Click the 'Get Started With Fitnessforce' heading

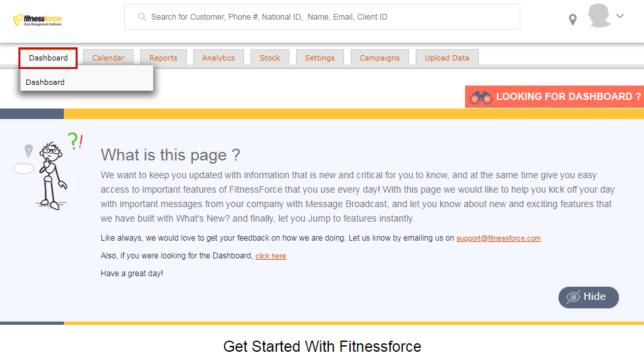pos(322,347)
